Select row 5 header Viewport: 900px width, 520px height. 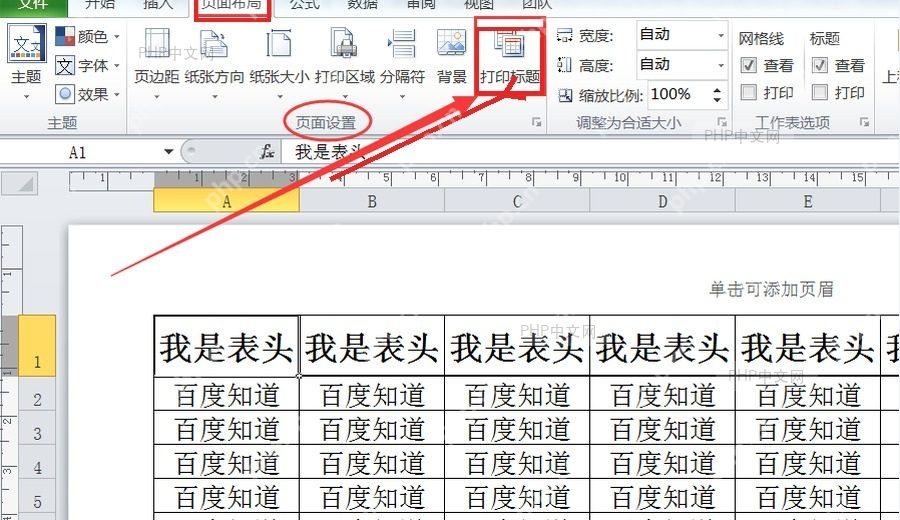(37, 496)
